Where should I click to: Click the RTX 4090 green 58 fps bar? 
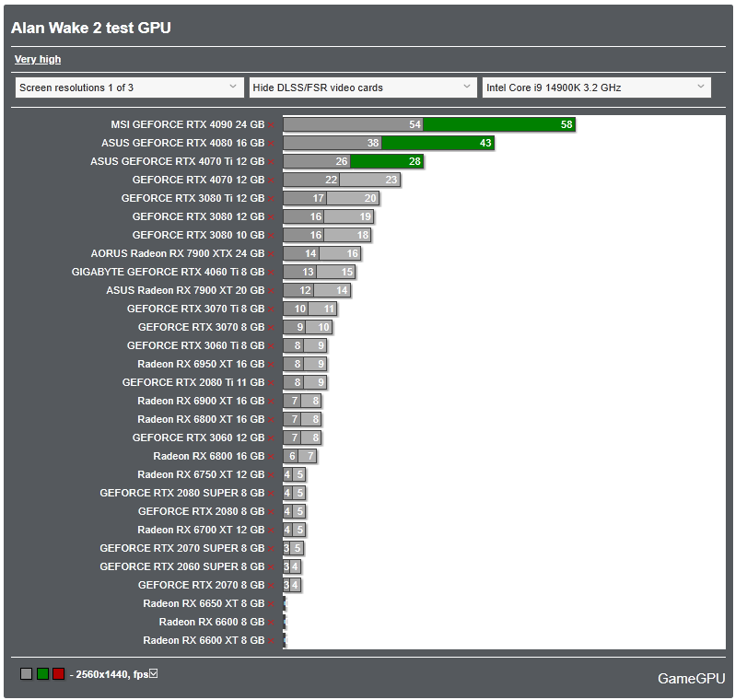click(499, 124)
